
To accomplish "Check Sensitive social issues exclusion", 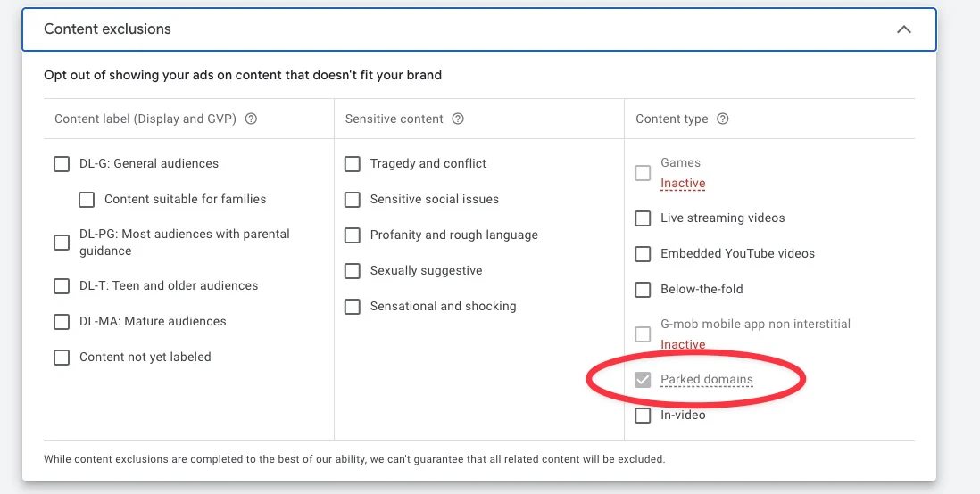I will click(353, 199).
